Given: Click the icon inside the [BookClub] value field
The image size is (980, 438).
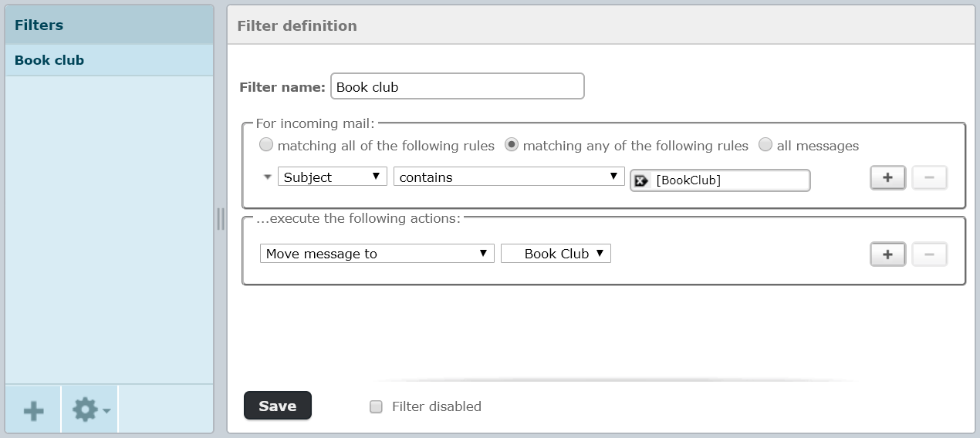Looking at the screenshot, I should click(x=641, y=180).
